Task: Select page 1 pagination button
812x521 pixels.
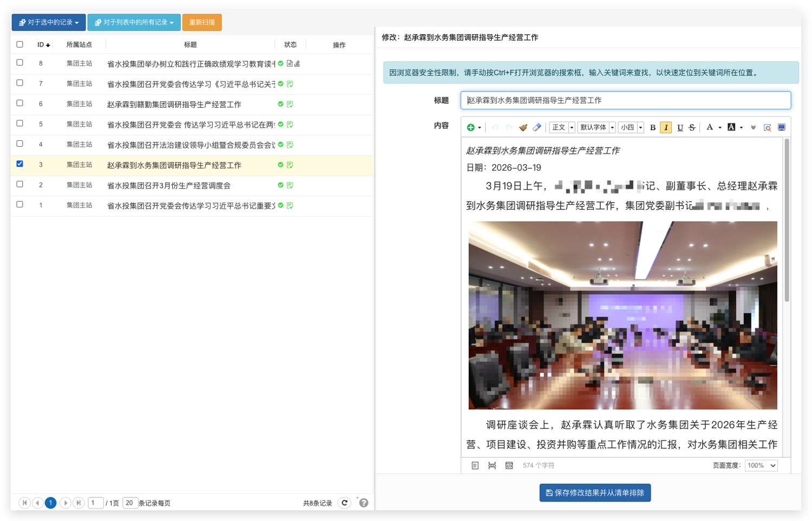Action: coord(50,503)
